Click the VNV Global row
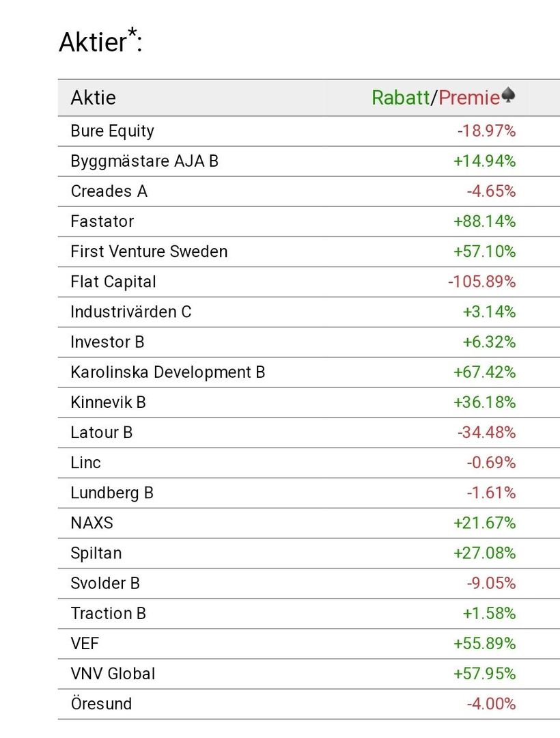The width and height of the screenshot is (560, 738). pyautogui.click(x=113, y=674)
